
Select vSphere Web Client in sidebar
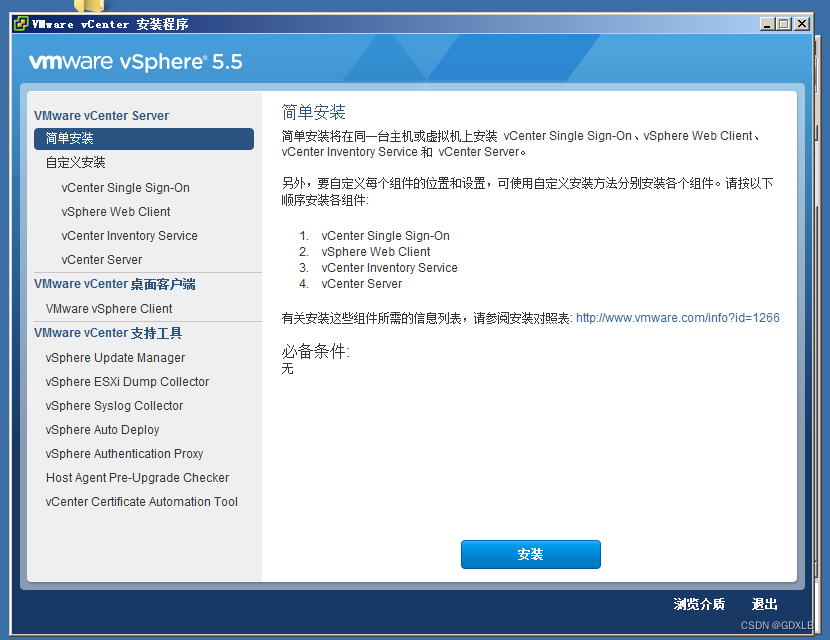pos(116,212)
